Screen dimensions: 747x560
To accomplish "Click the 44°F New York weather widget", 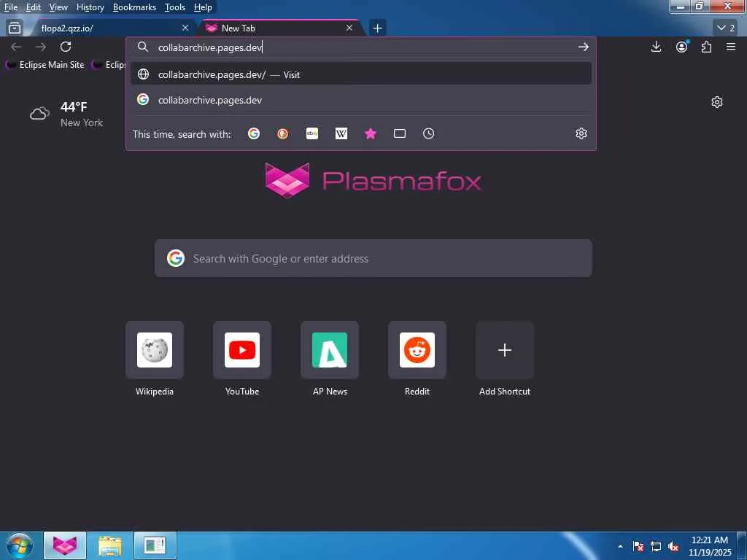I will 66,114.
